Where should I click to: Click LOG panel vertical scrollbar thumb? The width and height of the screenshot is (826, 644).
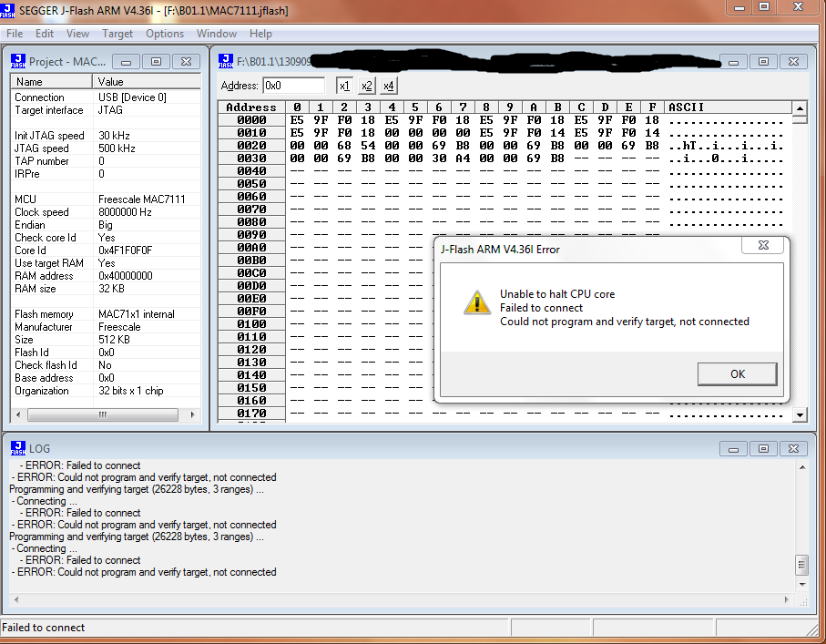tap(801, 566)
